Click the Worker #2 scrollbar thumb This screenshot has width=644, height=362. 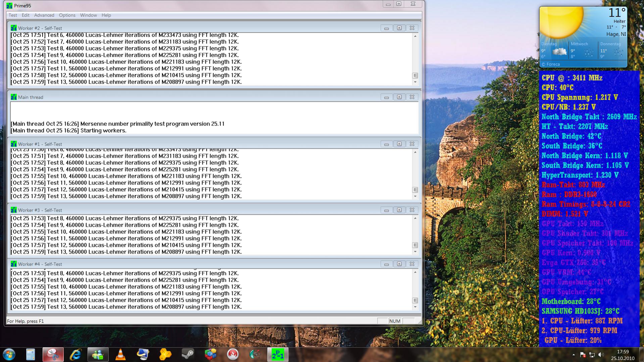415,75
